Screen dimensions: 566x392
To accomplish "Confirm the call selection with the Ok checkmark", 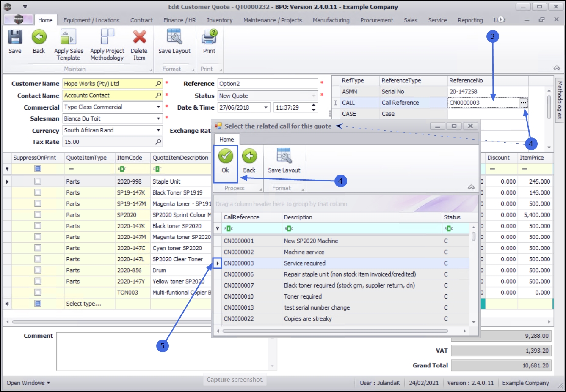I will tap(225, 157).
